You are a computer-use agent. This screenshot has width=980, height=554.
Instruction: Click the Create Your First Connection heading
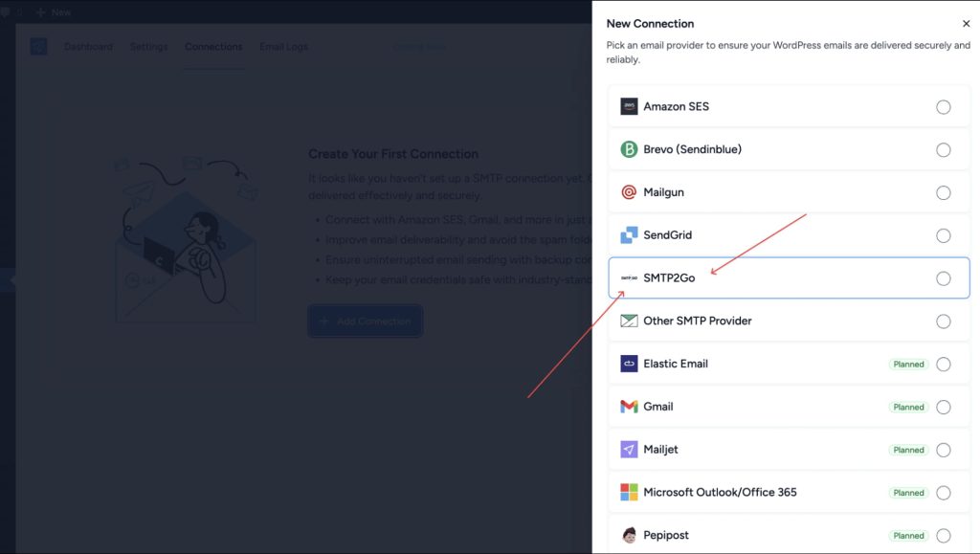point(393,154)
